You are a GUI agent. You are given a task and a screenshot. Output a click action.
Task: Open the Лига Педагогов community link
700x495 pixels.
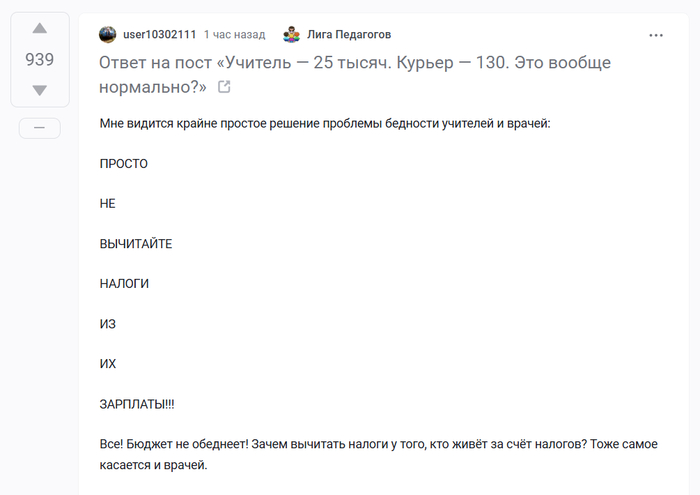[x=349, y=35]
